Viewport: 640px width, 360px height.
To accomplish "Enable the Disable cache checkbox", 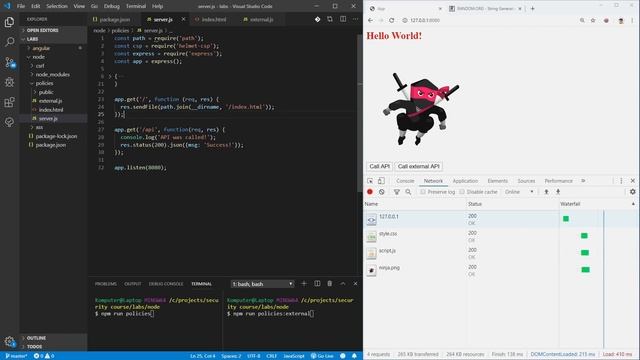I will click(x=462, y=192).
